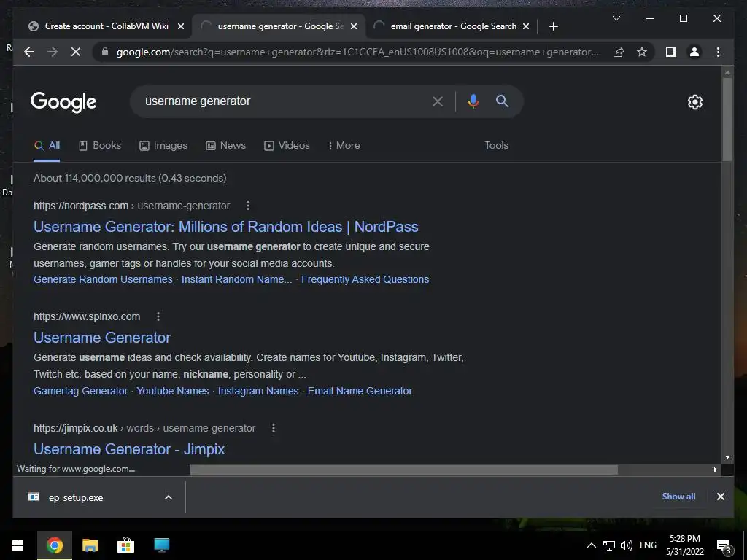
Task: Select the username generator Google tab
Action: (x=279, y=26)
